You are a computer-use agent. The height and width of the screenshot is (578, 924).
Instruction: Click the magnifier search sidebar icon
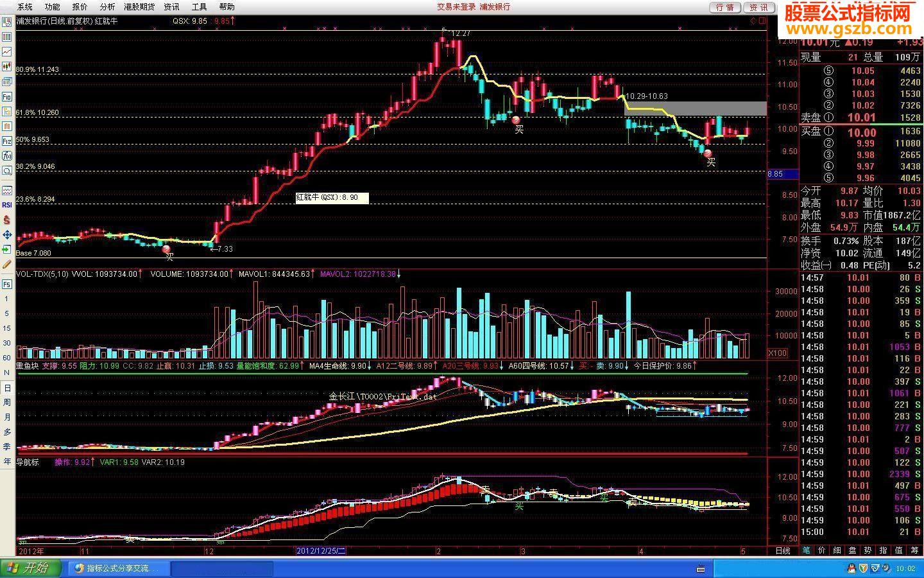click(x=7, y=171)
